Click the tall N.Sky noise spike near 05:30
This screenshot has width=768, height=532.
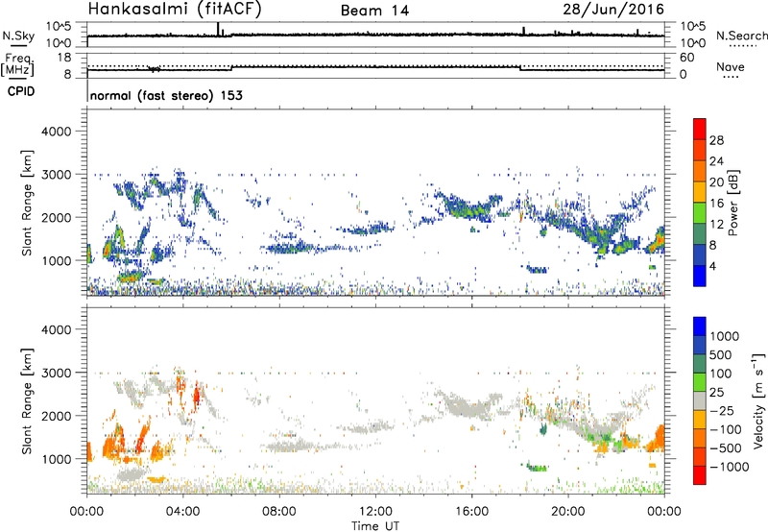pos(218,29)
